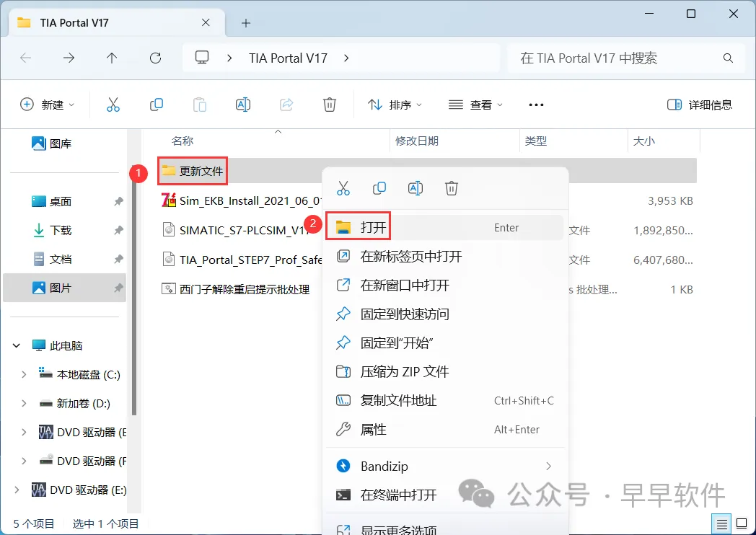Choose 压缩为 ZIP 文件
Viewport: 756px width, 535px height.
(446, 371)
